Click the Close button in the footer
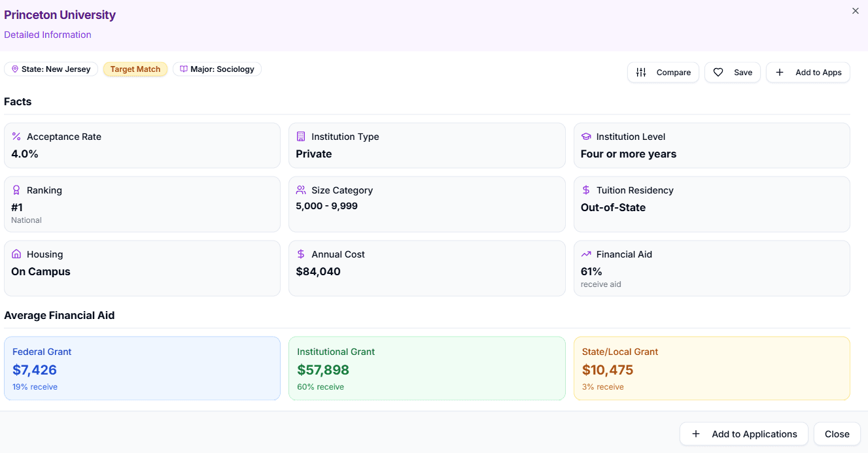Viewport: 868px width, 453px height. 837,434
